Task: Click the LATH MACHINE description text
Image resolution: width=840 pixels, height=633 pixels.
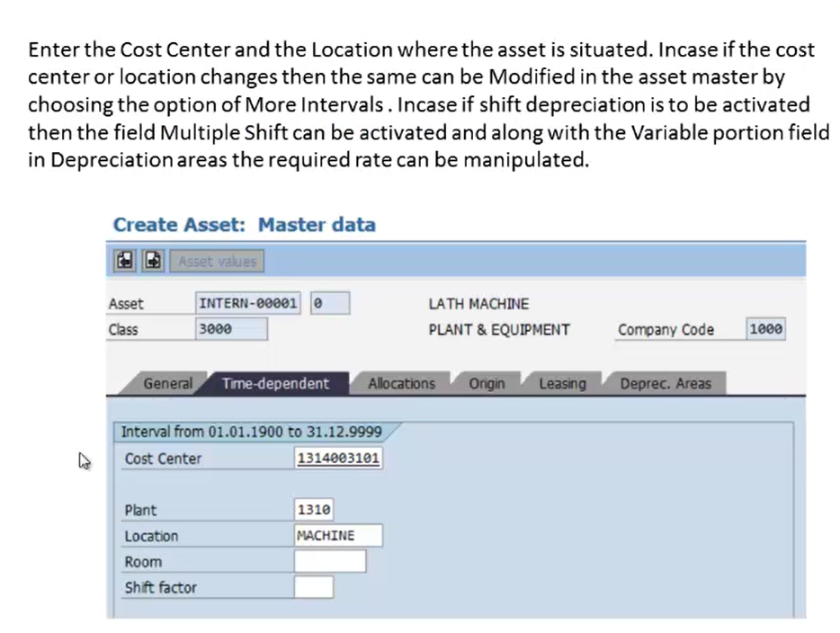Action: coord(478,304)
